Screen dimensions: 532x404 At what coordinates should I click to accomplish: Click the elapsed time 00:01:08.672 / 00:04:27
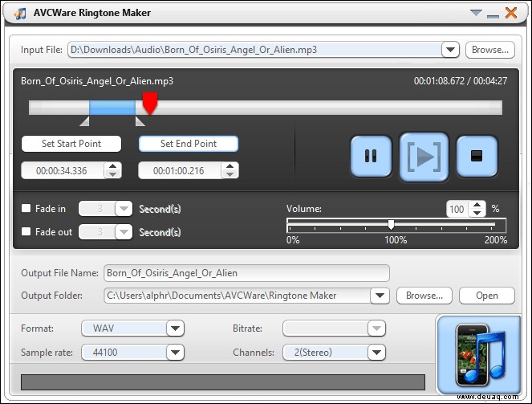click(461, 81)
